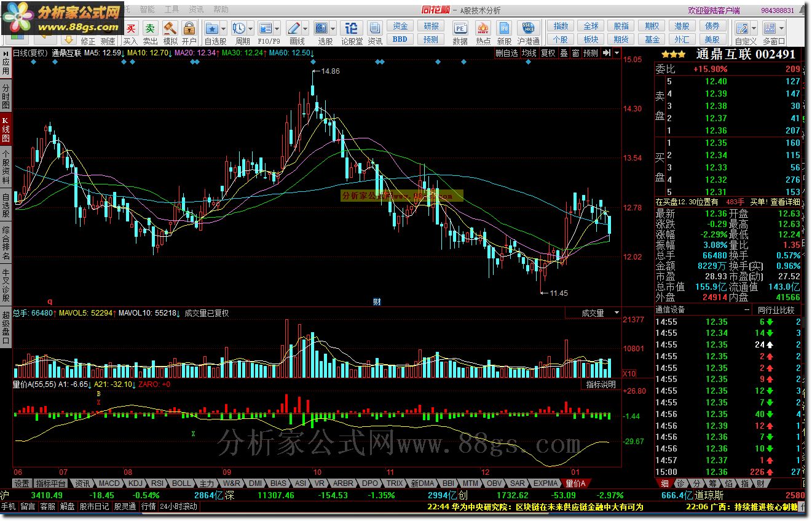This screenshot has width=812, height=521.
Task: Click the 沪港通 SSE HKE icon
Action: pos(528,28)
